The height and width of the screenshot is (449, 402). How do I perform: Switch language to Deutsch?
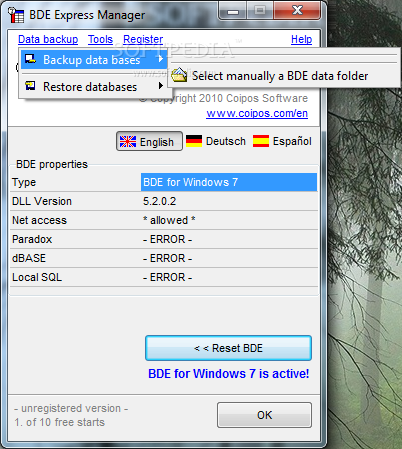tap(216, 141)
